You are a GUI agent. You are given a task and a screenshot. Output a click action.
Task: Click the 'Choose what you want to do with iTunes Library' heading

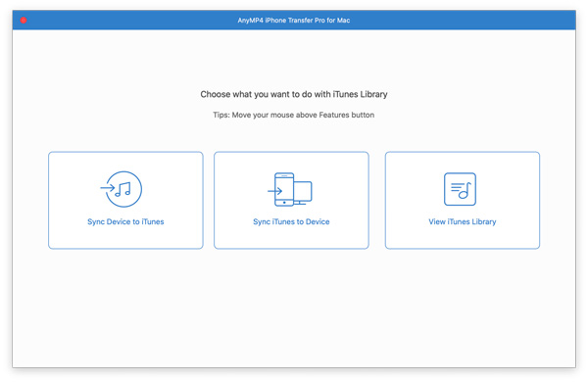(x=294, y=94)
